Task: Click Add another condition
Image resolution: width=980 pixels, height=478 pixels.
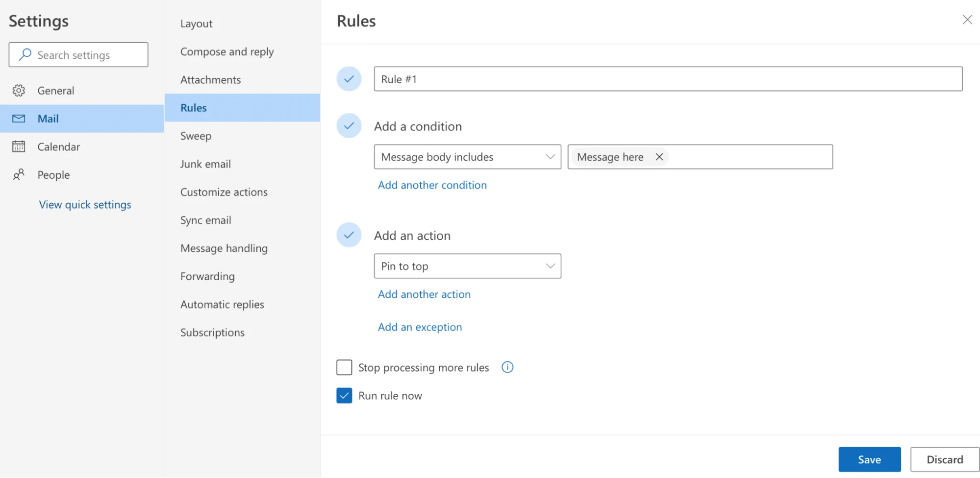Action: (432, 185)
